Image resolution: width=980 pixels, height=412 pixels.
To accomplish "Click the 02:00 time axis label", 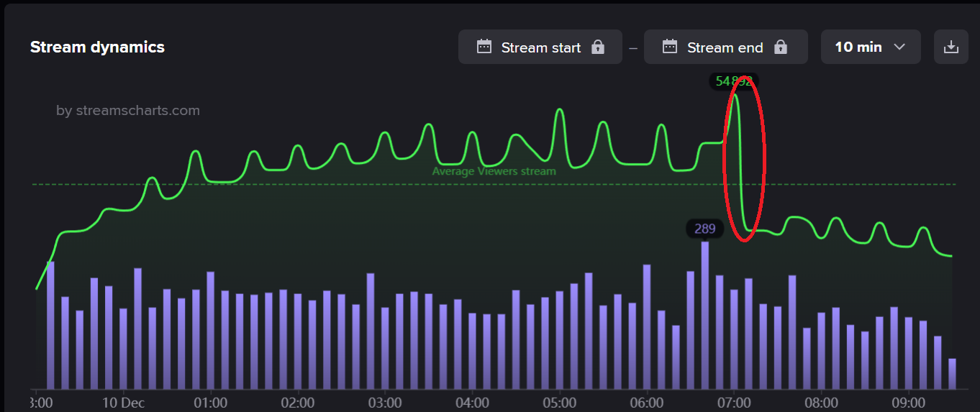I will pyautogui.click(x=298, y=402).
